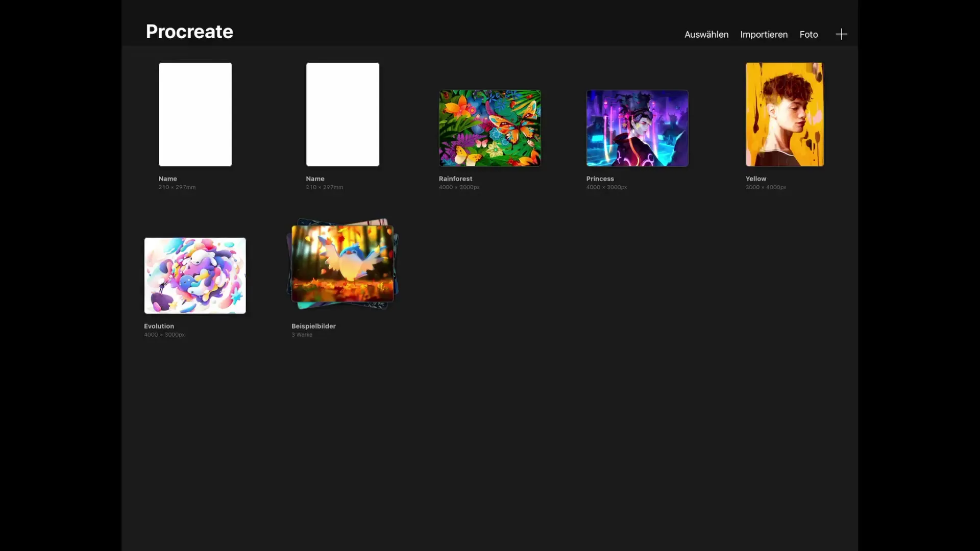This screenshot has width=980, height=551.
Task: Click the Rainforest title label
Action: 455,179
